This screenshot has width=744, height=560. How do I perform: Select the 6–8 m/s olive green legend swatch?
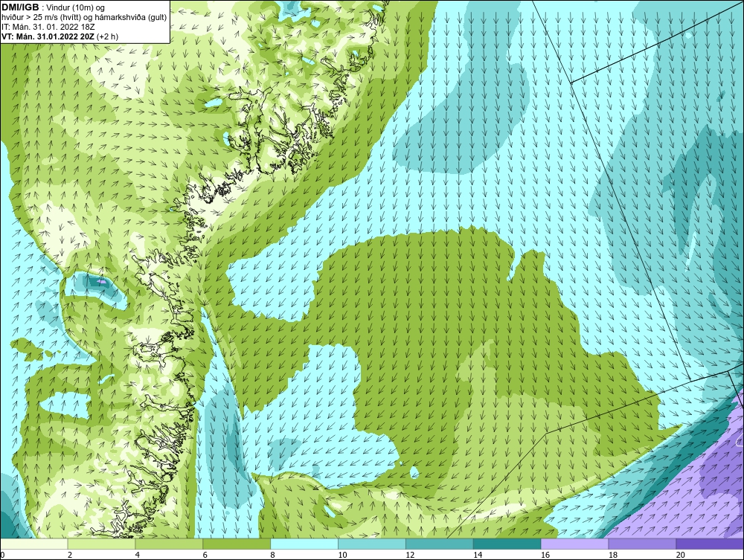coord(237,544)
